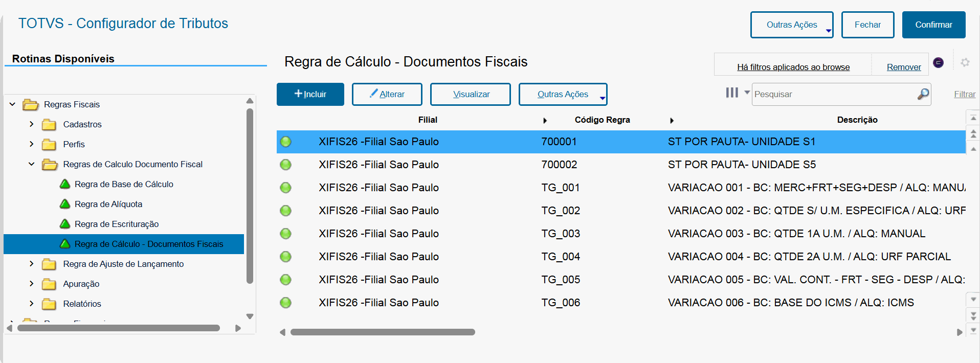Open the top Outras Ações dropdown
The image size is (980, 363).
click(x=791, y=25)
